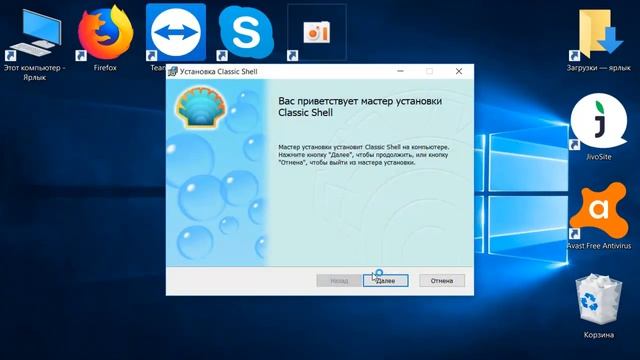
Task: Click the Classic Shell seashell logo
Action: (x=201, y=107)
